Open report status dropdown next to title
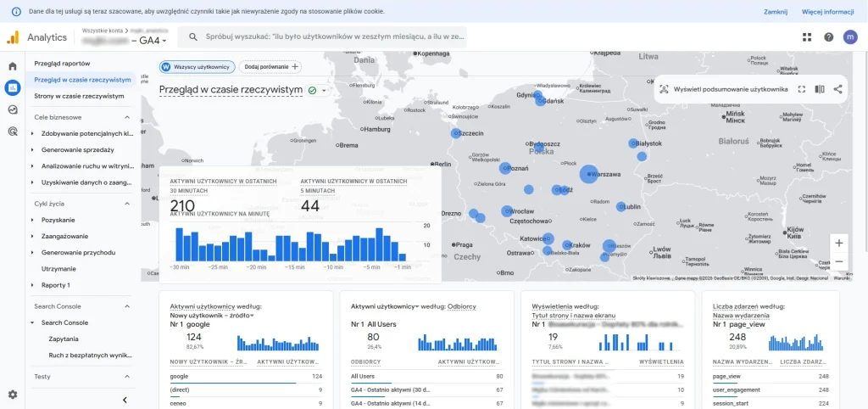Screen dimensions: 868x409 pyautogui.click(x=324, y=90)
